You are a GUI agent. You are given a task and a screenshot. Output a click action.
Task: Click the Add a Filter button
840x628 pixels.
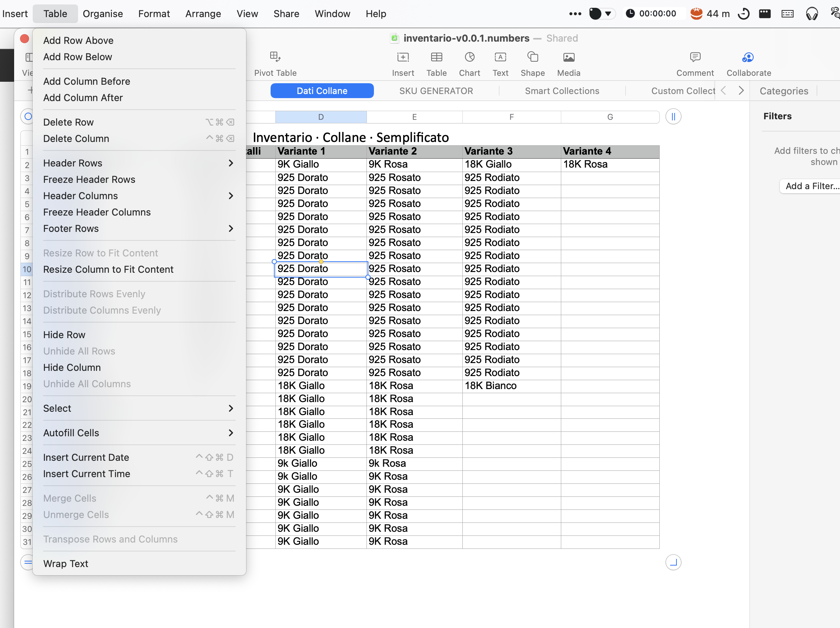click(x=811, y=186)
